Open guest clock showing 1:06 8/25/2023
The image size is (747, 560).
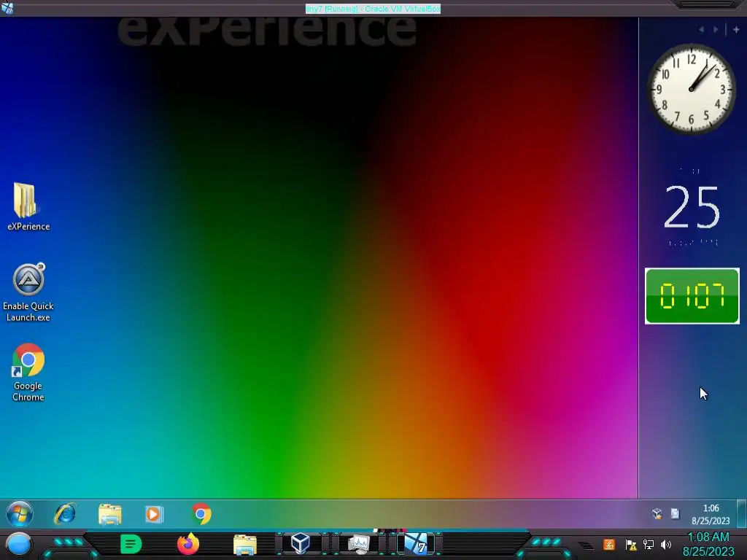(x=711, y=514)
